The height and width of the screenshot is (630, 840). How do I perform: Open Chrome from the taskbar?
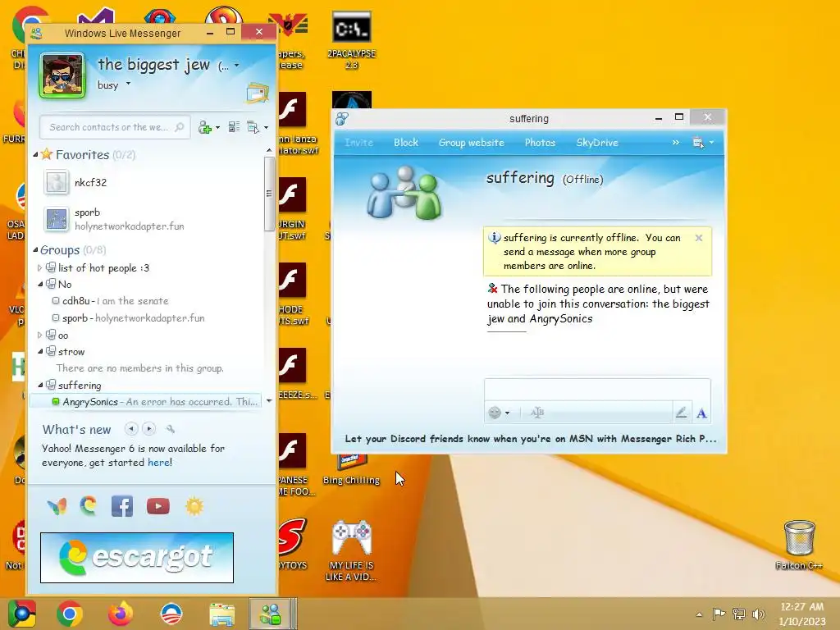(x=70, y=614)
